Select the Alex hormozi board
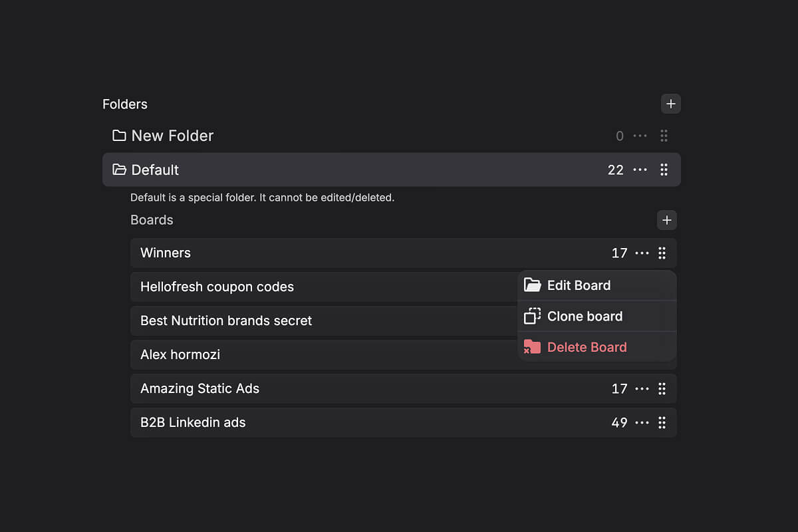The width and height of the screenshot is (798, 532). pos(180,355)
